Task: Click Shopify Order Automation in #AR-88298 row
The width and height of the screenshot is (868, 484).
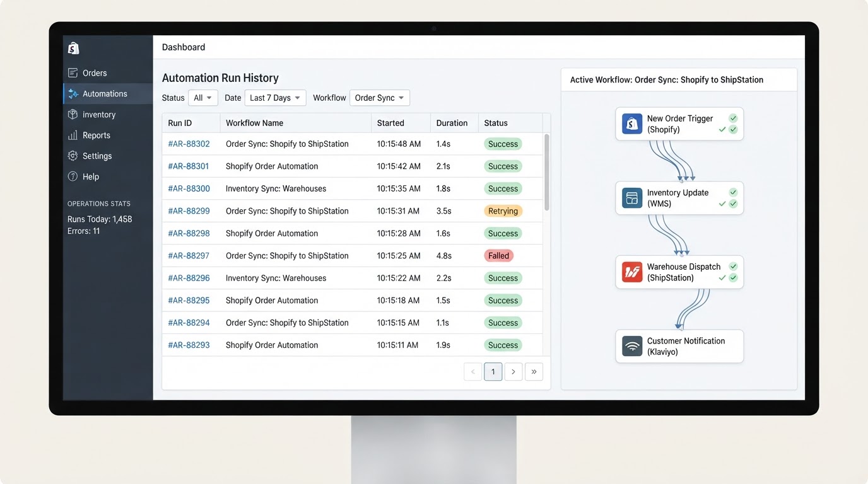Action: [x=272, y=233]
